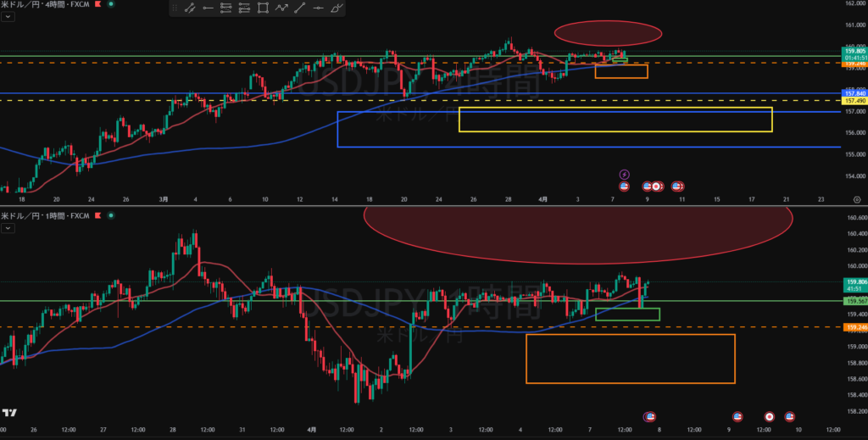Viewport: 868px width, 440px height.
Task: Click the yellow 157.490 price level label
Action: (854, 101)
